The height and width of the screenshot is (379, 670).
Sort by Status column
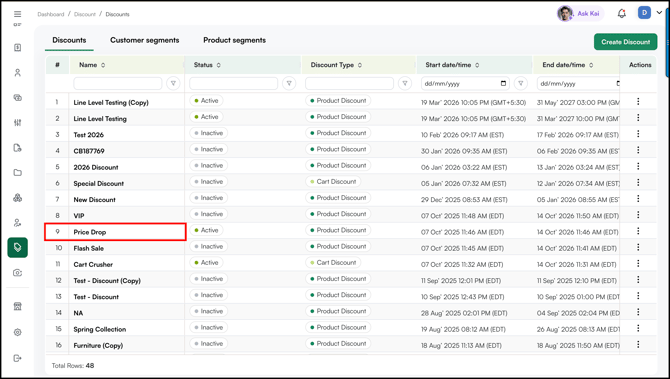tap(218, 65)
